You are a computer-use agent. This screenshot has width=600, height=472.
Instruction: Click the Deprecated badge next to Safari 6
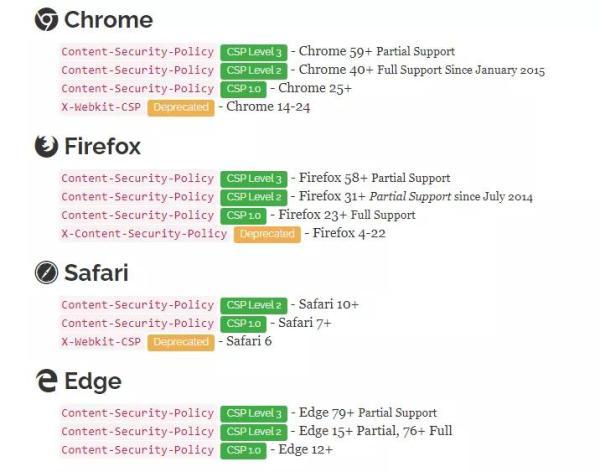(x=181, y=342)
